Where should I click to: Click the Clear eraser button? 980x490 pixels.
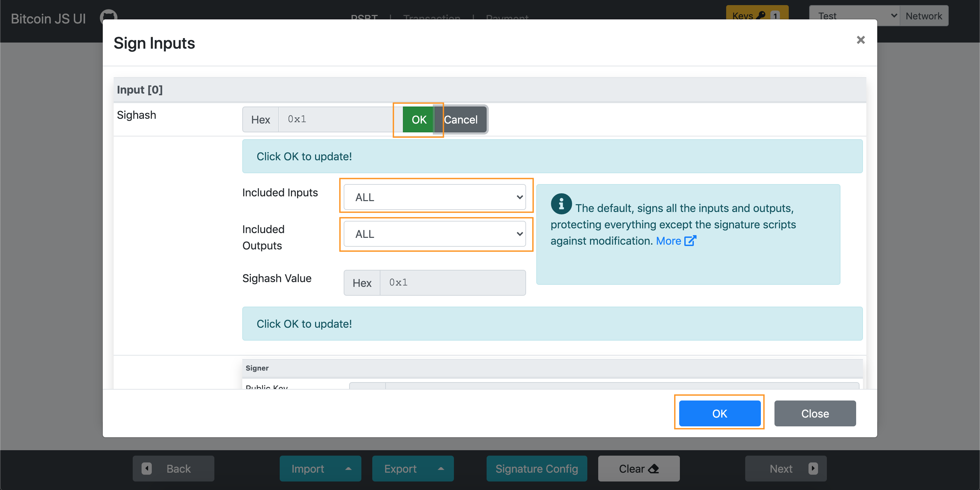(639, 468)
